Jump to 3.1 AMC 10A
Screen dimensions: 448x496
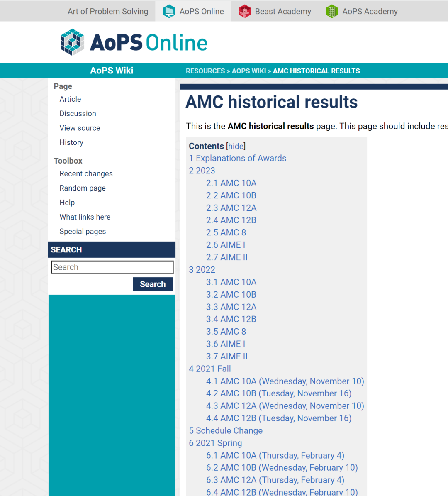[231, 282]
